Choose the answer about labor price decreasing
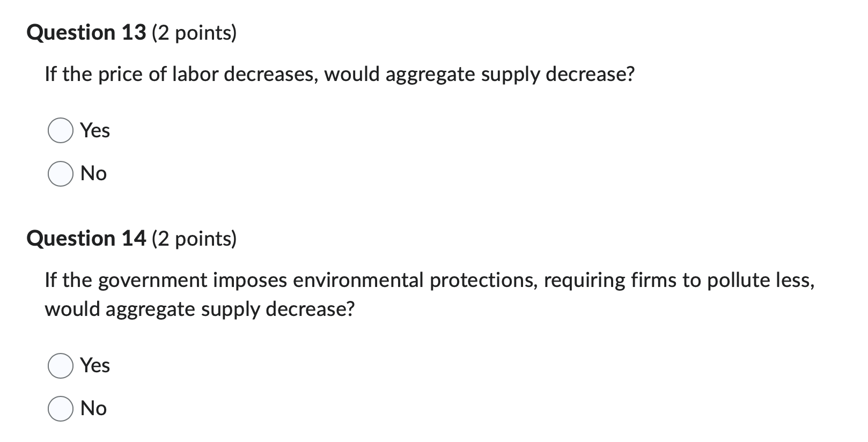This screenshot has width=868, height=442. pyautogui.click(x=61, y=130)
